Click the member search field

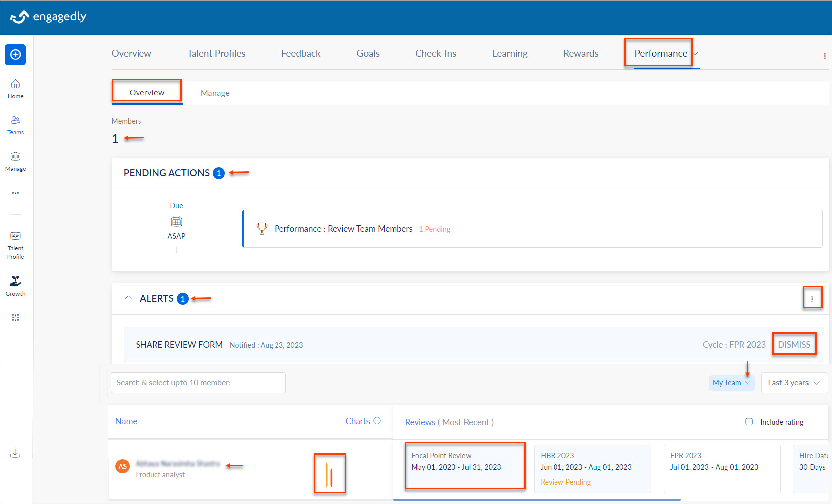198,382
